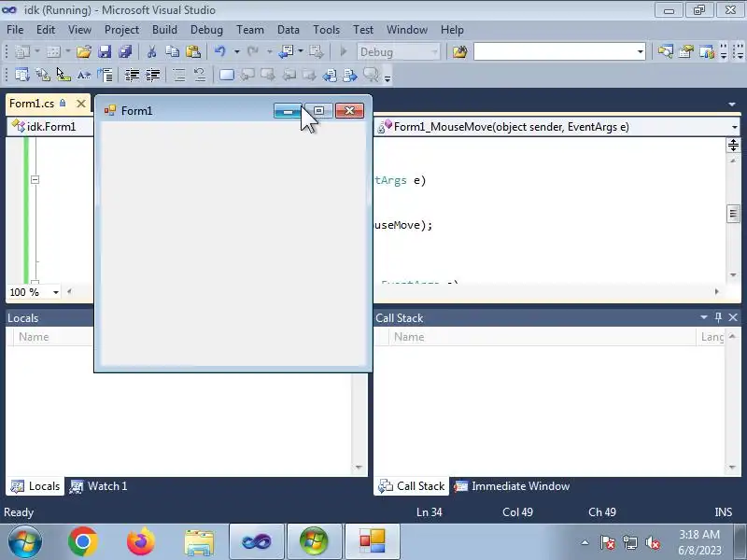
Task: Click the Find in Files binoculars-folder icon
Action: 459,51
